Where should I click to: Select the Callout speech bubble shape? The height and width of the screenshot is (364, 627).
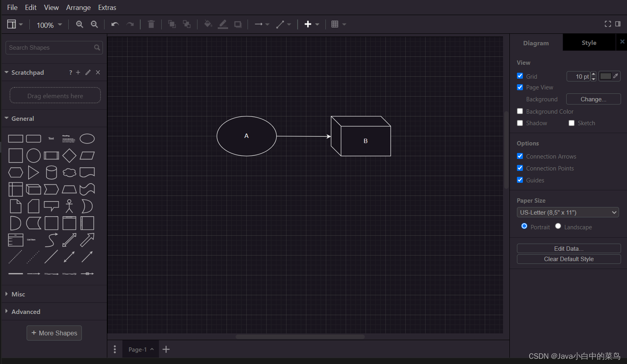point(51,206)
